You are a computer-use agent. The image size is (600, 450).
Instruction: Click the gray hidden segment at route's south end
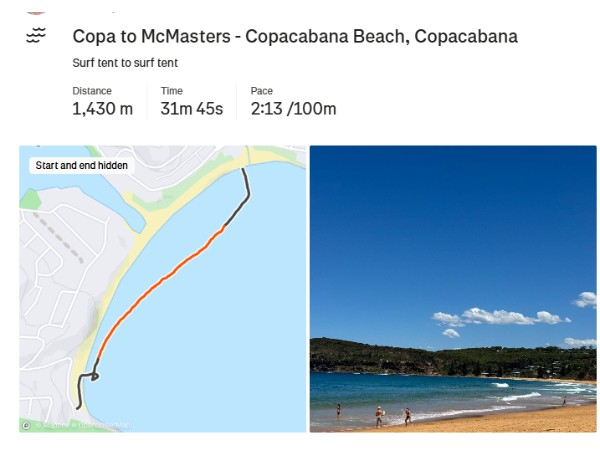(80, 388)
